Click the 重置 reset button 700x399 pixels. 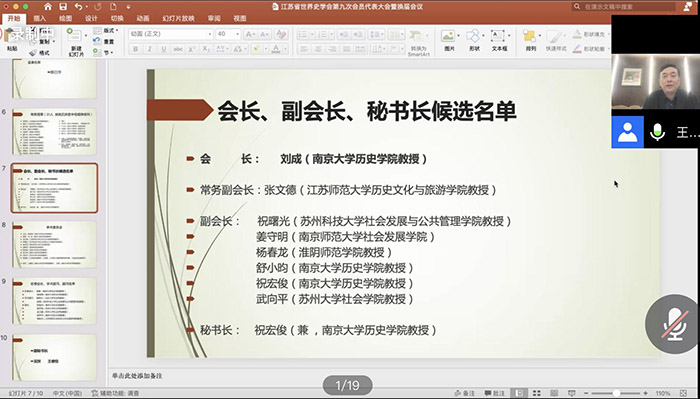104,42
